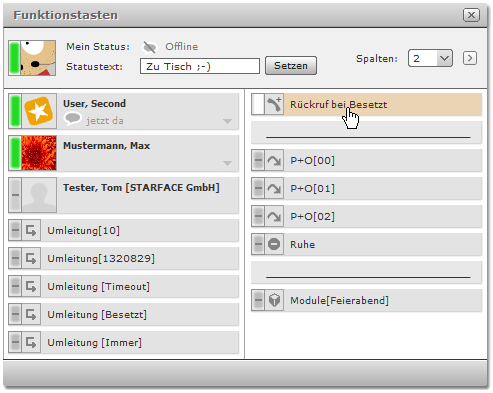
Task: Expand the Mustermann, Max entry arrow
Action: [x=227, y=163]
